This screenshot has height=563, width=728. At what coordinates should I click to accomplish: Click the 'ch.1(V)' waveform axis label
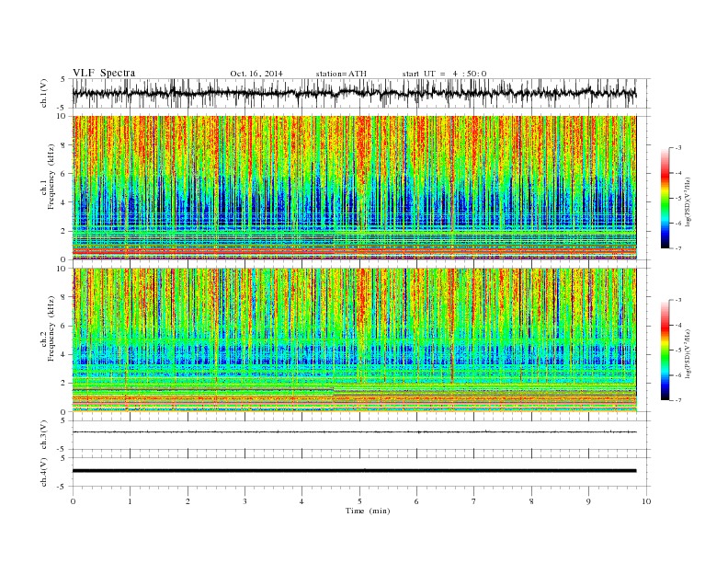44,93
